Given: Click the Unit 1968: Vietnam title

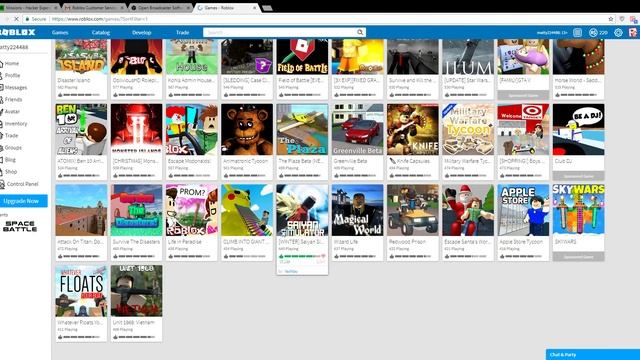Looking at the screenshot, I should (134, 323).
